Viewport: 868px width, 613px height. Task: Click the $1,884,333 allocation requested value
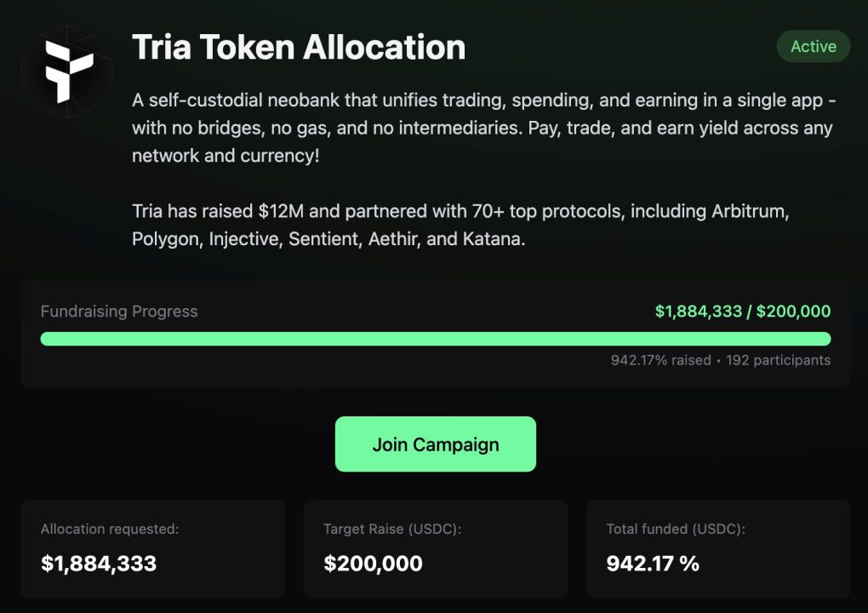(x=99, y=563)
